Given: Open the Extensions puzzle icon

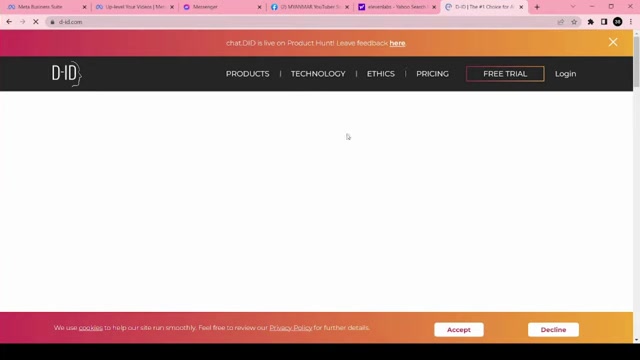Looking at the screenshot, I should (x=591, y=22).
